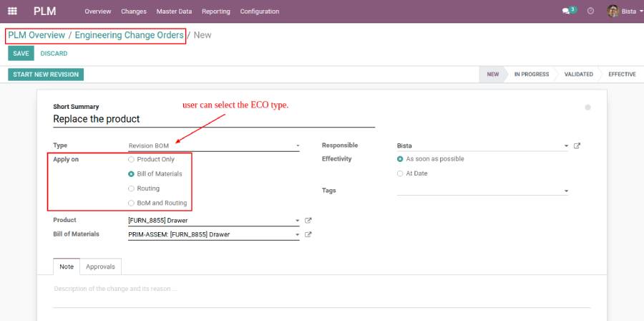Select the Routing radio option
644x321 pixels.
coord(132,188)
